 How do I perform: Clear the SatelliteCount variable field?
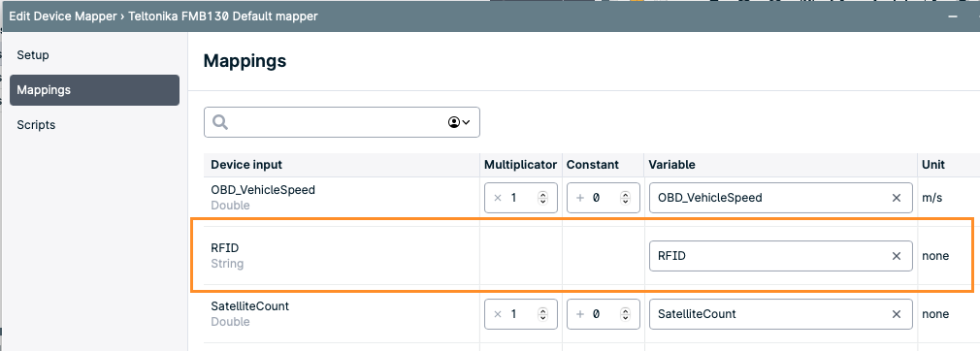(x=897, y=314)
